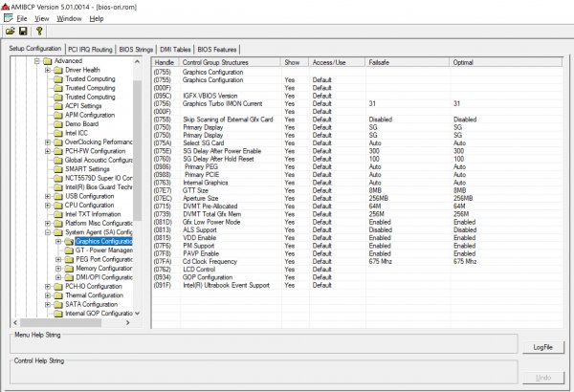Click the document icon beside File menu
Image resolution: width=574 pixels, height=392 pixels.
click(8, 18)
